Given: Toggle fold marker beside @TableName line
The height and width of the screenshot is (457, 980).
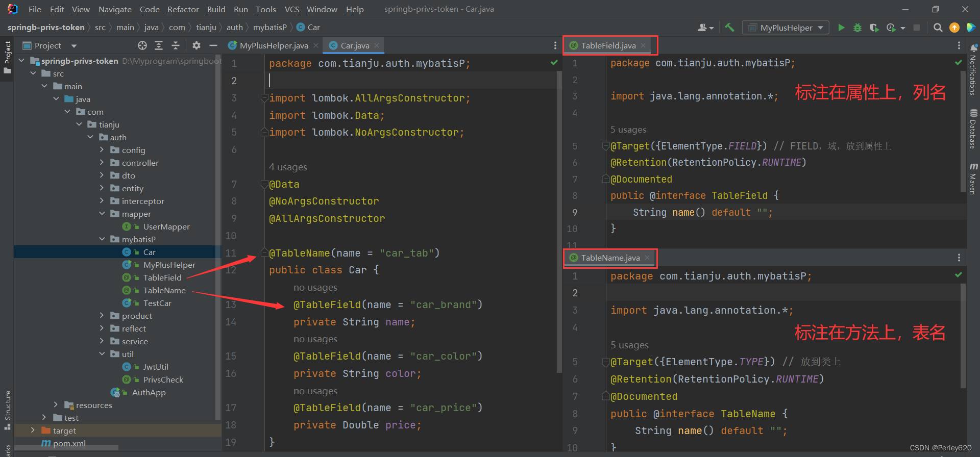Looking at the screenshot, I should (264, 253).
